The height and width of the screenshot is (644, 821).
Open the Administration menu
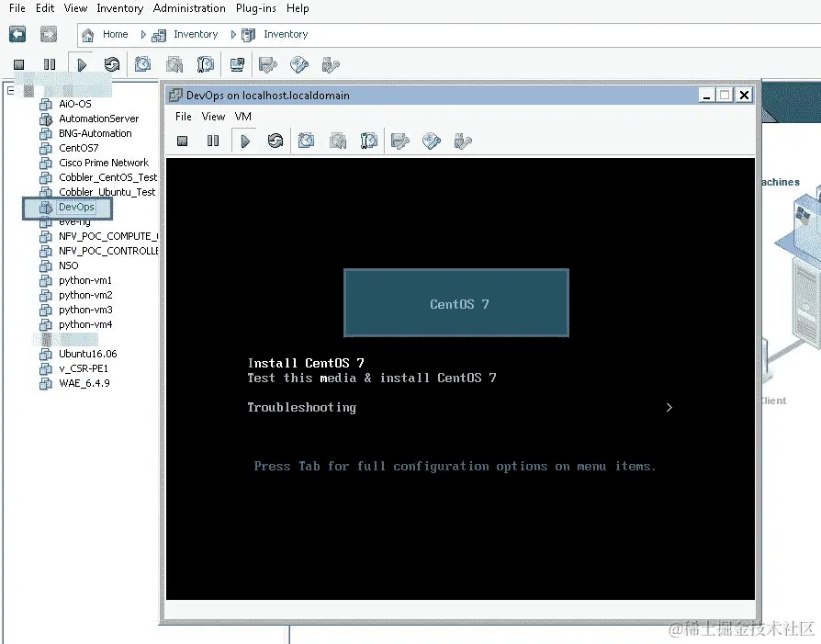(x=189, y=8)
